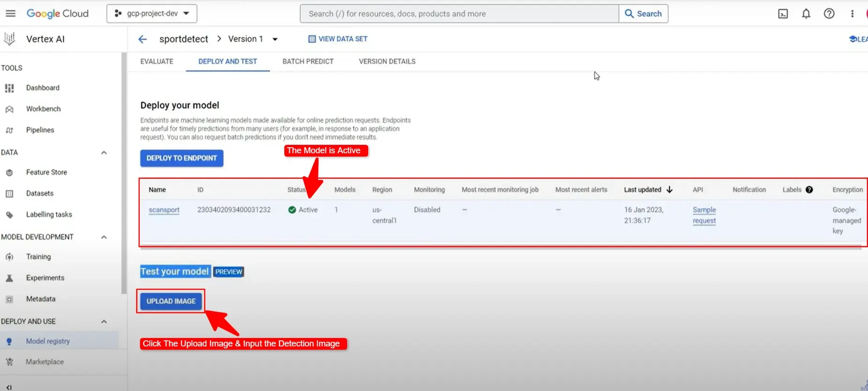The image size is (868, 391).
Task: Click the Labels help icon
Action: pos(809,190)
